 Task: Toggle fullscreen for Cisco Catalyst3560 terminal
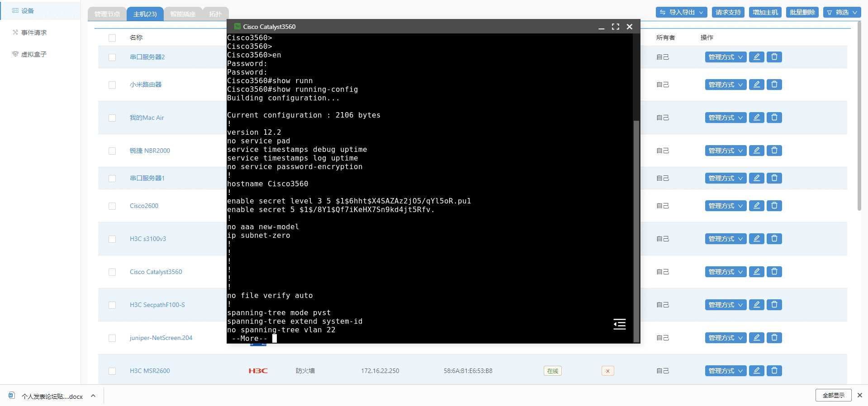(x=615, y=27)
